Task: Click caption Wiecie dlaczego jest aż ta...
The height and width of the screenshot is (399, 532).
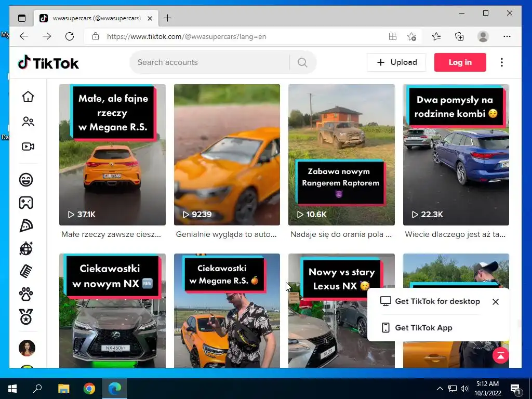Action: point(455,234)
